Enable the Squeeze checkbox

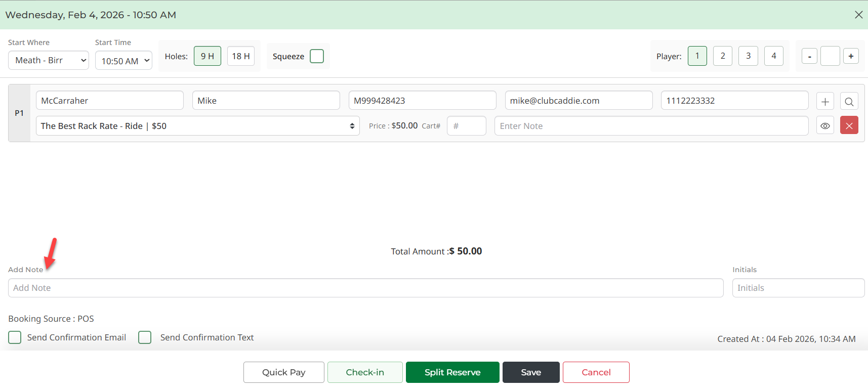pyautogui.click(x=317, y=56)
